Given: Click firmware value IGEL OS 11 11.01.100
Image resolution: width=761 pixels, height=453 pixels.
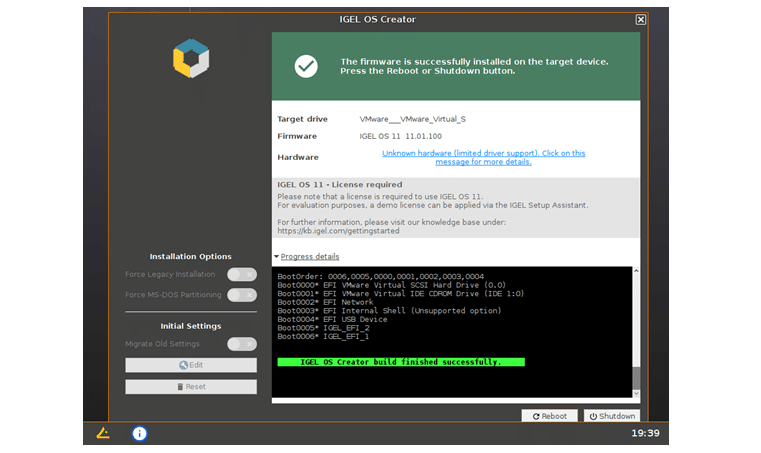Looking at the screenshot, I should (400, 136).
